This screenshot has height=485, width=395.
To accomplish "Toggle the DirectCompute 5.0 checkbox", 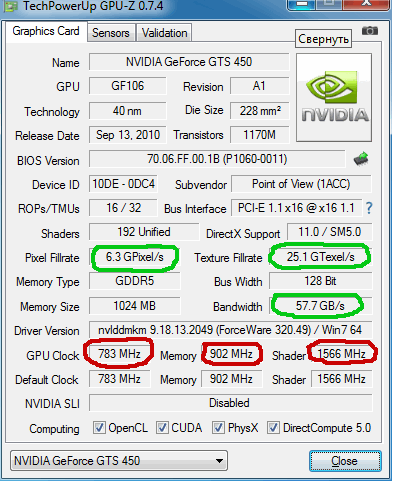I will (273, 427).
